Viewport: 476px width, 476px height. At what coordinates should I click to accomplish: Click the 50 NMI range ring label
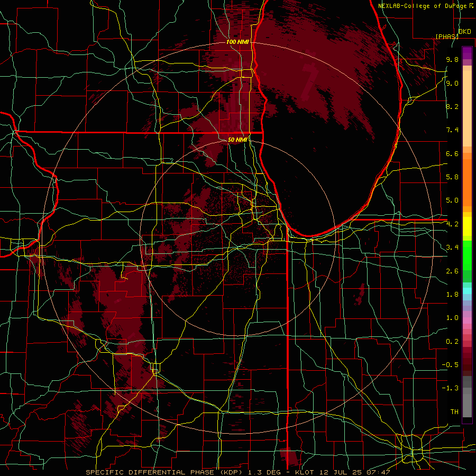click(237, 140)
